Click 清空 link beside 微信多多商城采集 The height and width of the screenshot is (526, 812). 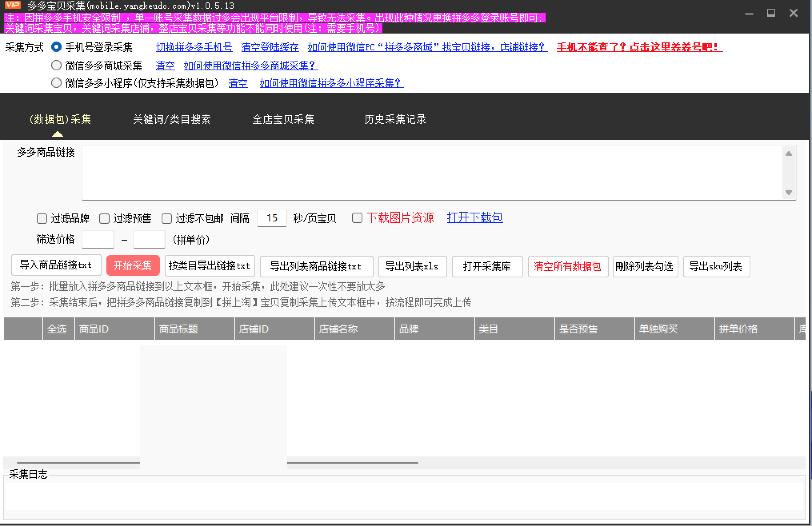[x=165, y=65]
